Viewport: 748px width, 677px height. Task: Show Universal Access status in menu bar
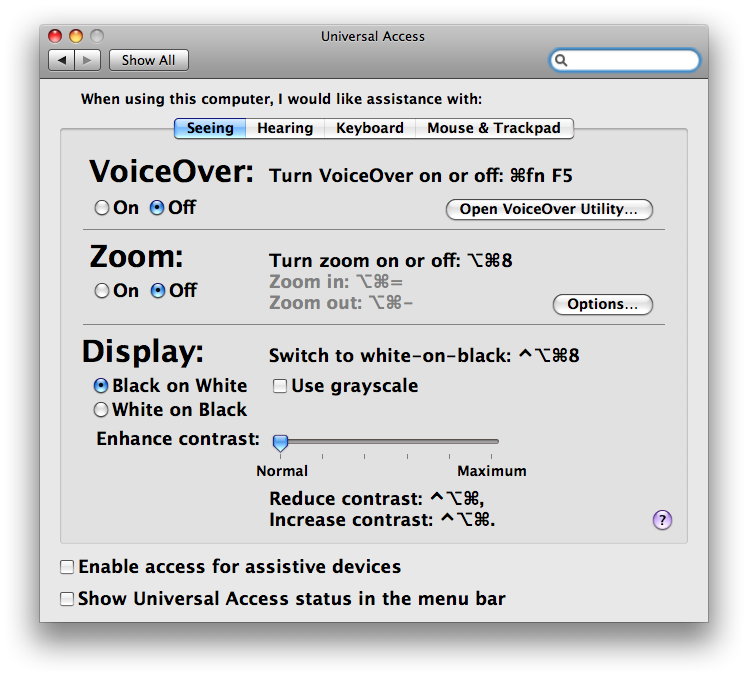click(x=67, y=599)
